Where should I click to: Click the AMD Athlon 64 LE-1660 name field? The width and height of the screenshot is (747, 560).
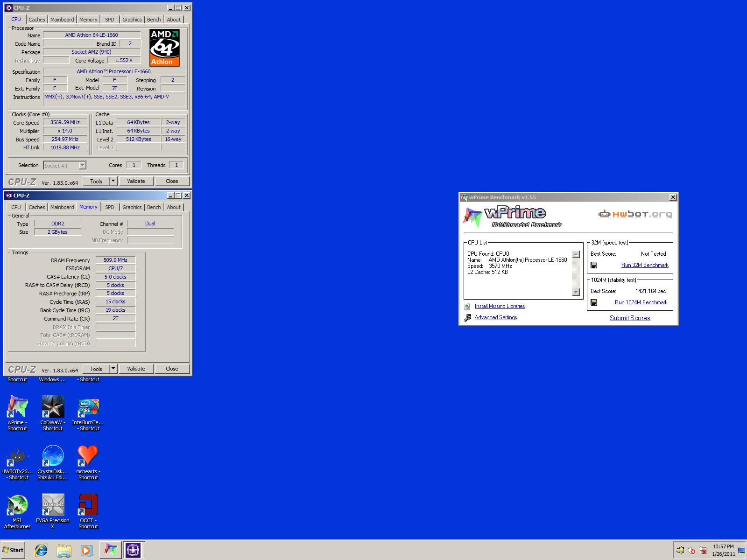coord(92,35)
